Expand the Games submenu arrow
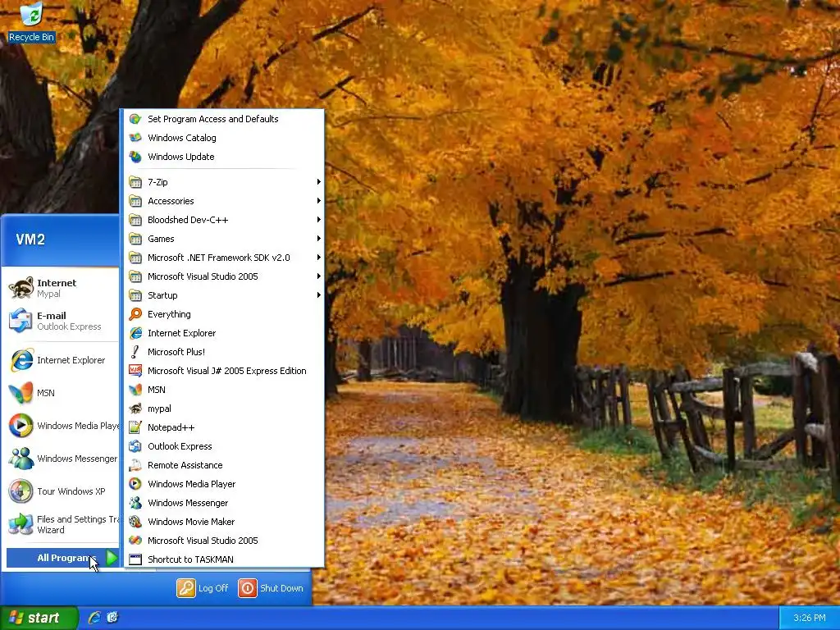840x630 pixels. pyautogui.click(x=319, y=239)
